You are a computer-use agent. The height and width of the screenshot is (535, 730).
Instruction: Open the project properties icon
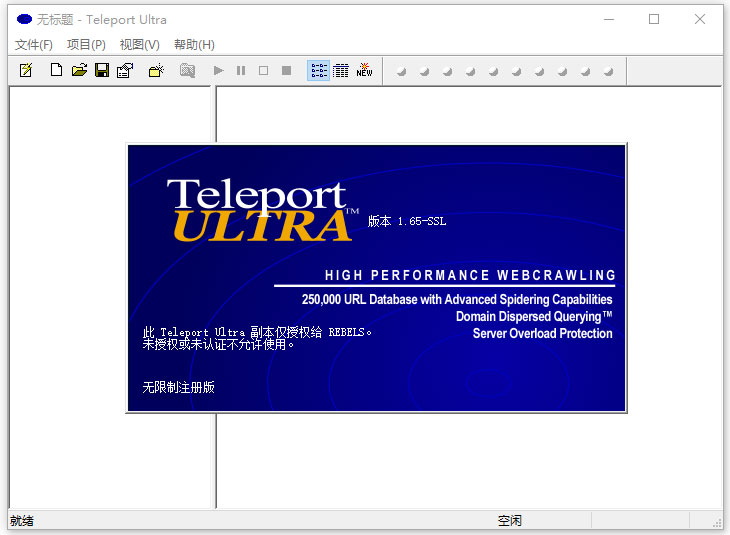(x=125, y=70)
